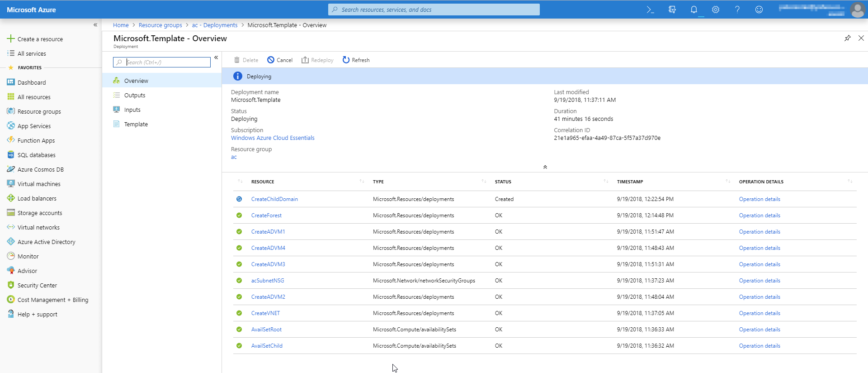Open App Services in sidebar
Screen dimensions: 868x373
(x=34, y=126)
